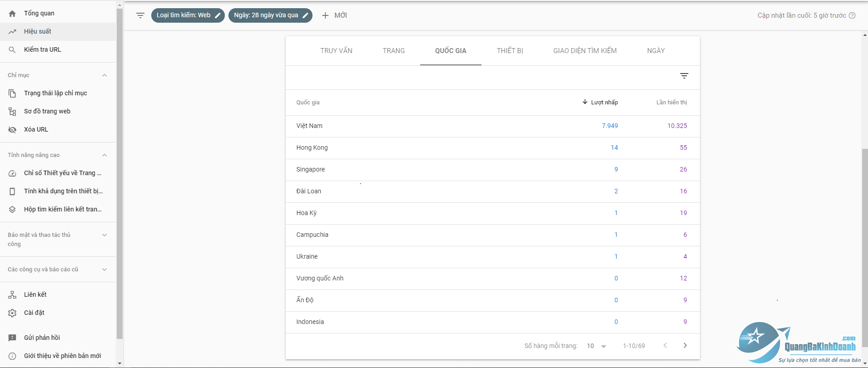
Task: Click sitelinks searchbox layers icon
Action: coord(12,210)
